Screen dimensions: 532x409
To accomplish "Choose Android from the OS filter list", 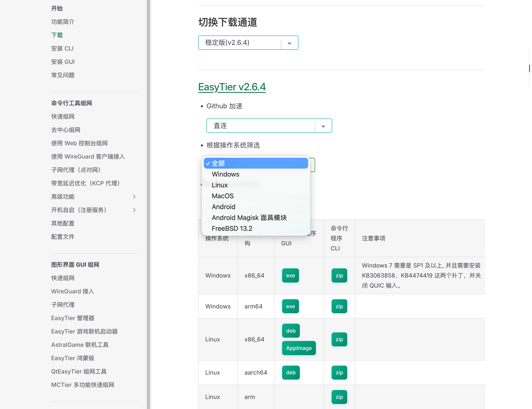I will click(x=256, y=207).
